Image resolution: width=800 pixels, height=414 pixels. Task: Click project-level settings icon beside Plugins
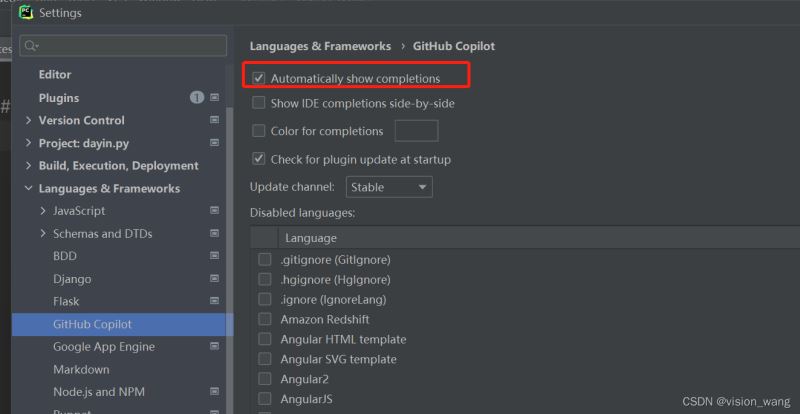215,97
